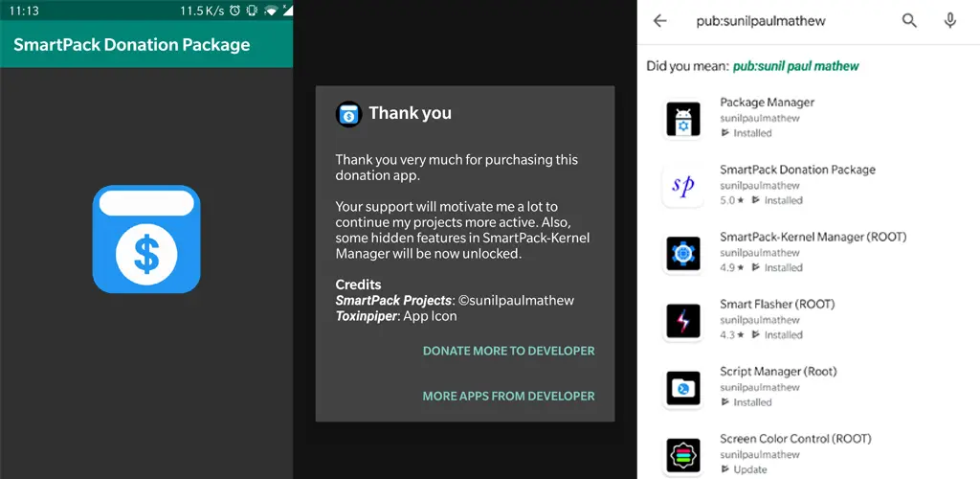Tap MORE APPS FROM DEVELOPER
980x479 pixels.
pyautogui.click(x=509, y=396)
